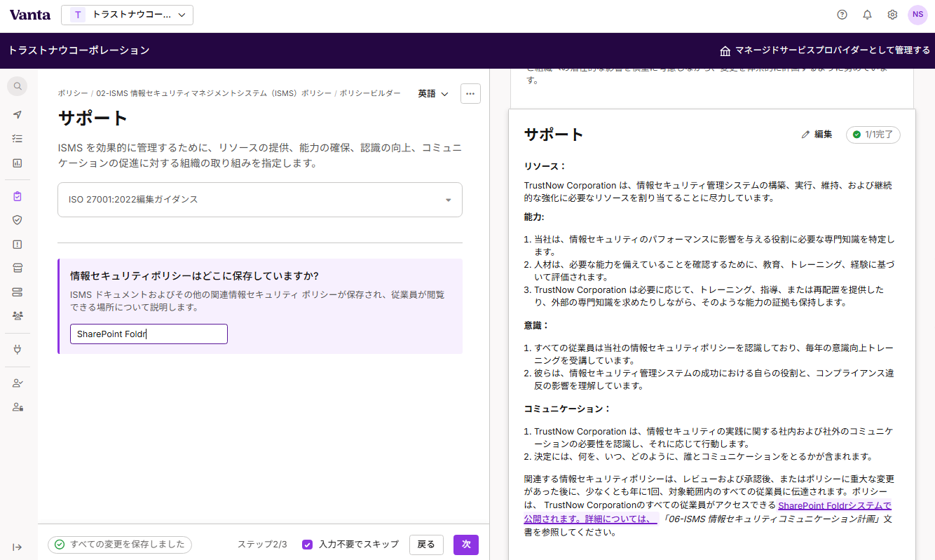
Task: Go to ポリシー breadcrumb link
Action: click(x=73, y=93)
